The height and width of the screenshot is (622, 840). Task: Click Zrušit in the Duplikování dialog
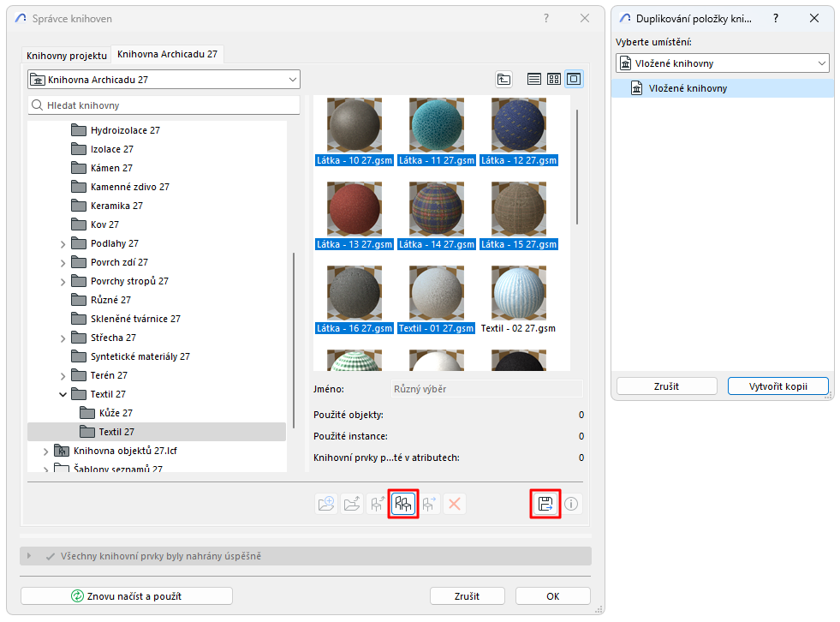coord(666,386)
